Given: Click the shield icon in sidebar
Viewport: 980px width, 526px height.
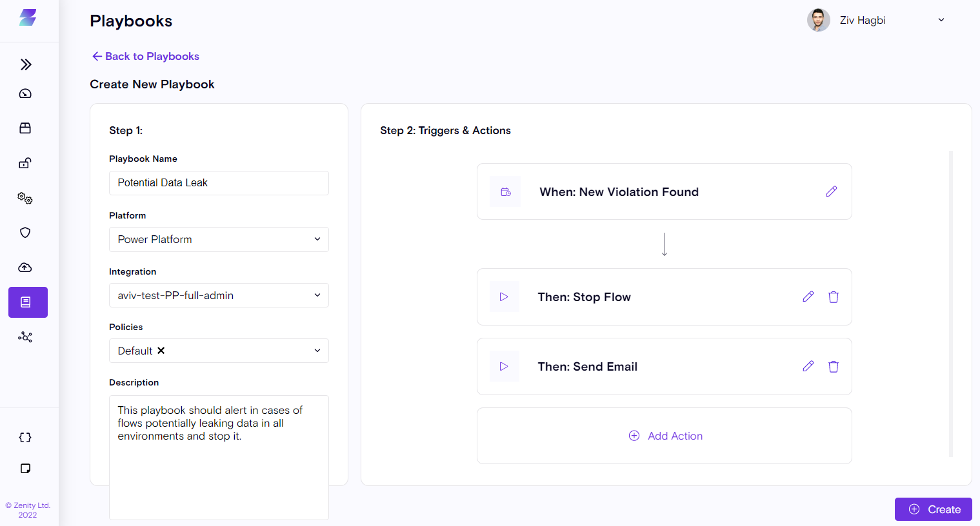Looking at the screenshot, I should 25,233.
